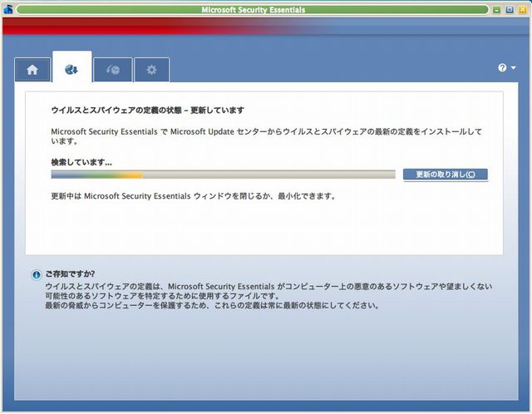This screenshot has height=414, width=532.
Task: Expand the help dropdown arrow
Action: [514, 68]
